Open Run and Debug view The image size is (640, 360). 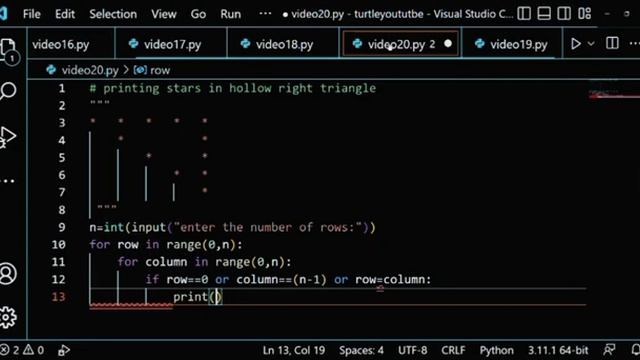coord(8,136)
